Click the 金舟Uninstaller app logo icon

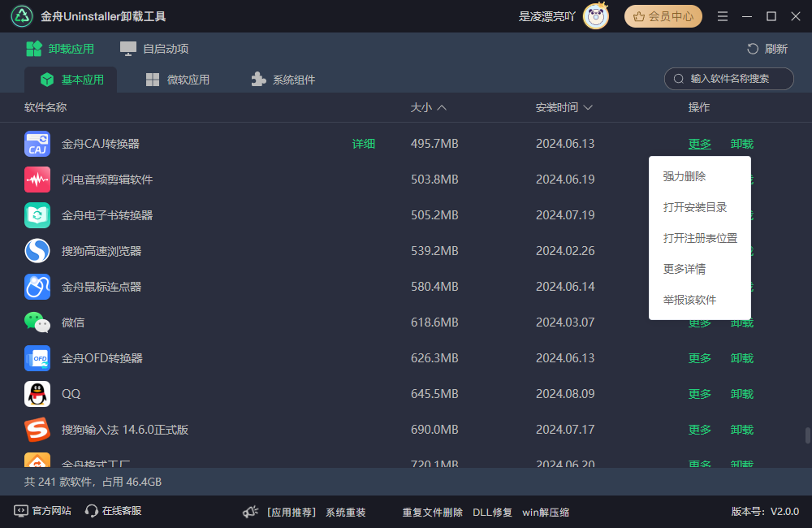click(x=22, y=16)
